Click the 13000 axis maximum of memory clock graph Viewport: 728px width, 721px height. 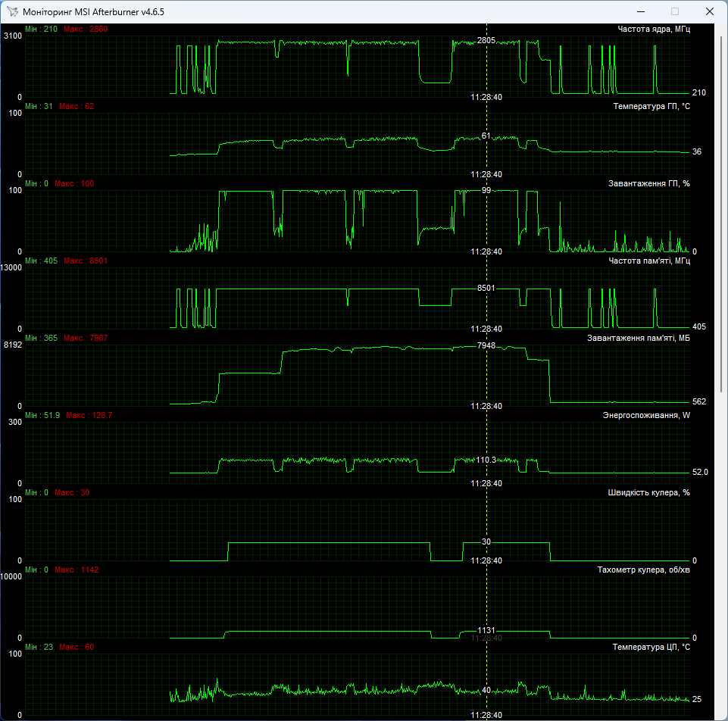(x=11, y=268)
